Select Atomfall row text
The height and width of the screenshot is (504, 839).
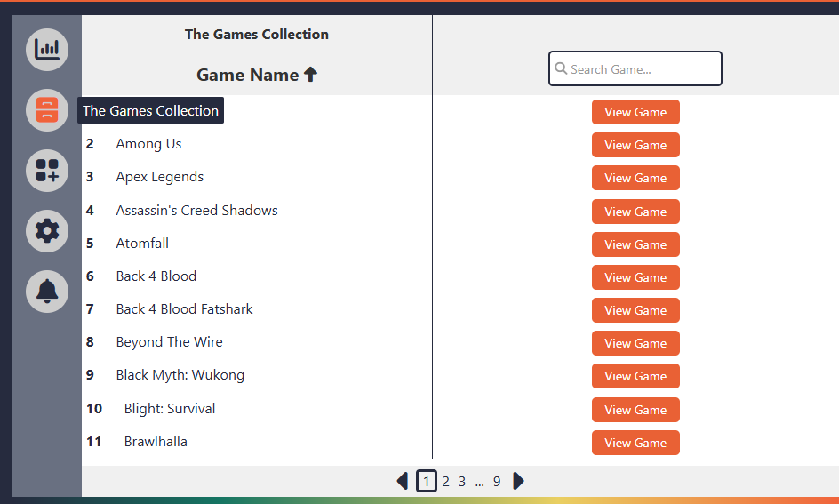click(x=142, y=244)
